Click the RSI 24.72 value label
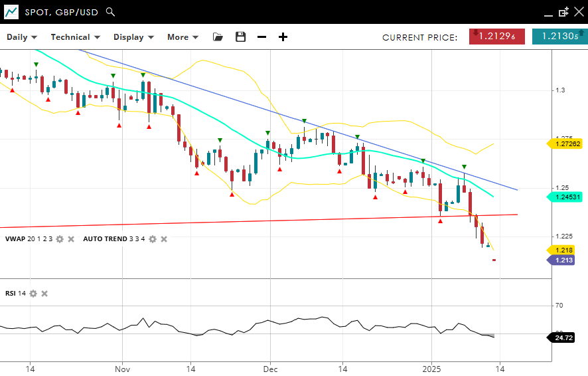 point(563,338)
